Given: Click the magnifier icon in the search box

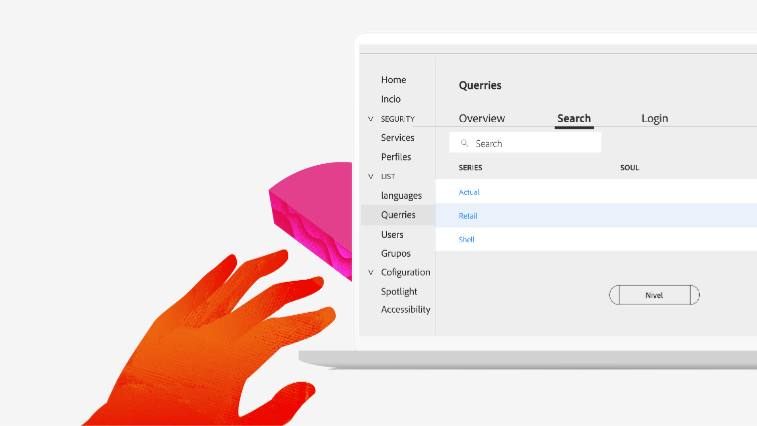Looking at the screenshot, I should [x=465, y=144].
